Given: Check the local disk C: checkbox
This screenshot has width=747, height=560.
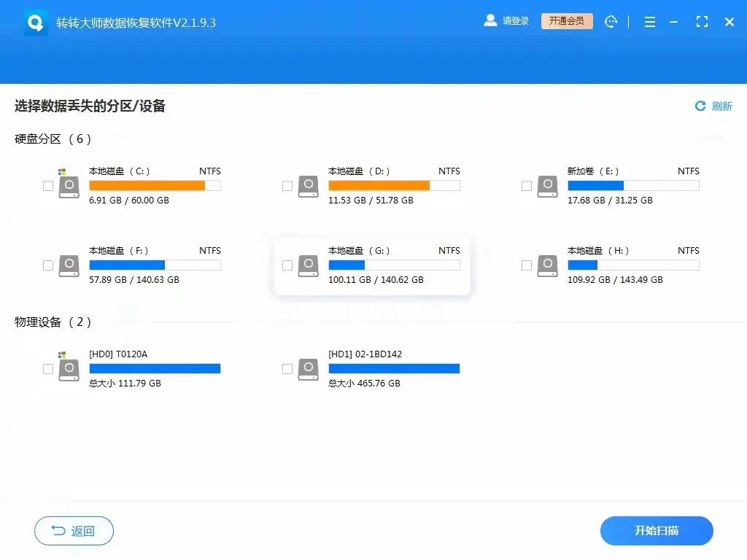Looking at the screenshot, I should pos(48,186).
